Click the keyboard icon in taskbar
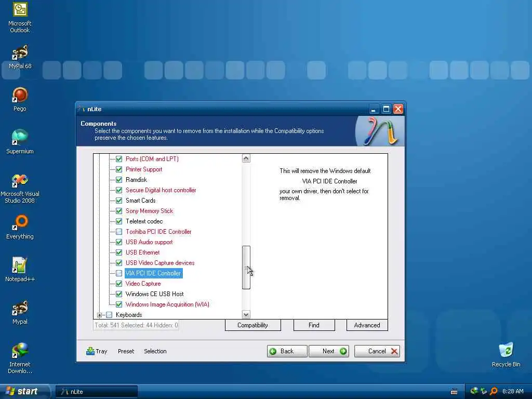 (x=454, y=392)
